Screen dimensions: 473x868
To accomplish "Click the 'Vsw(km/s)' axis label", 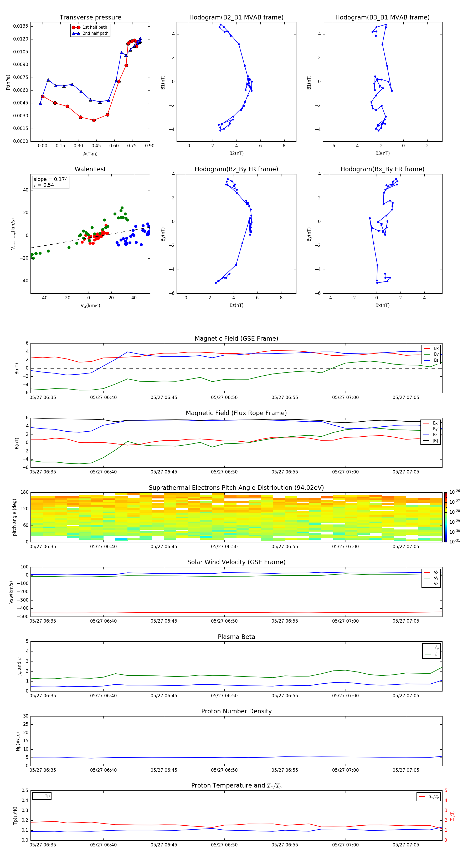I will [x=11, y=592].
